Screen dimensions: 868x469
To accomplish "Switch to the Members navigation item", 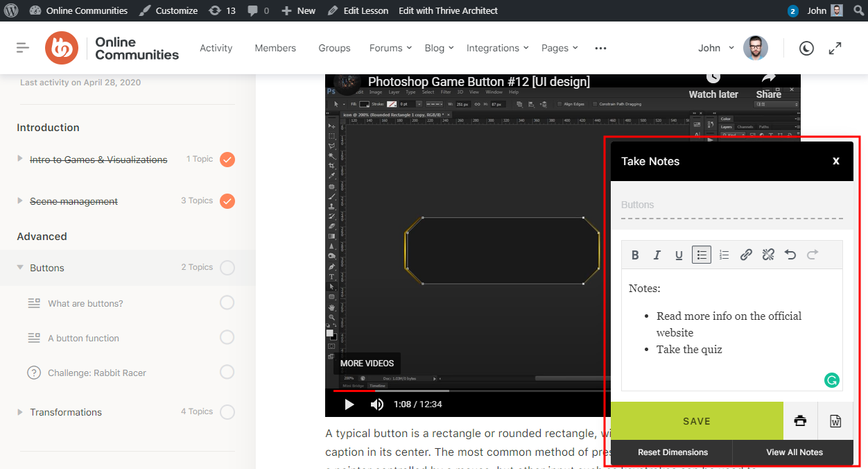I will click(275, 48).
